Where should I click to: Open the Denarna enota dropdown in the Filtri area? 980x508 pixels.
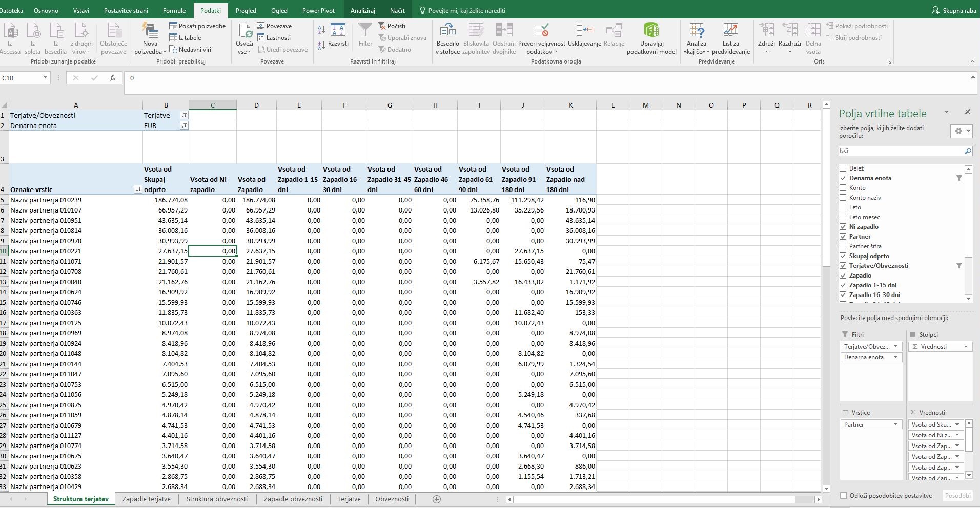pos(895,357)
